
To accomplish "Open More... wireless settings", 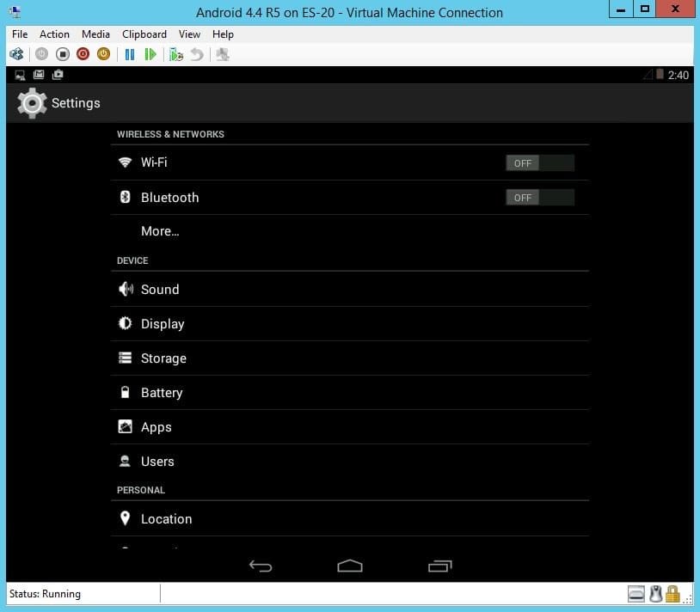I will (349, 231).
